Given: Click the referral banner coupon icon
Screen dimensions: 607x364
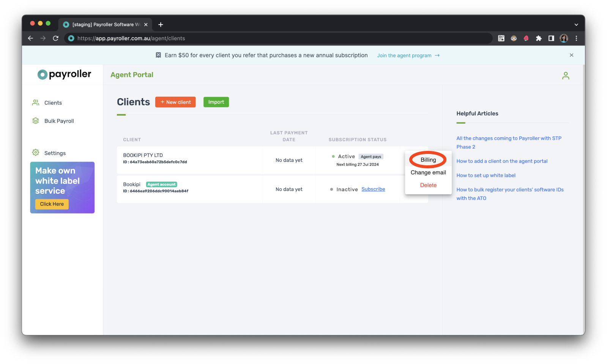Looking at the screenshot, I should click(x=158, y=55).
